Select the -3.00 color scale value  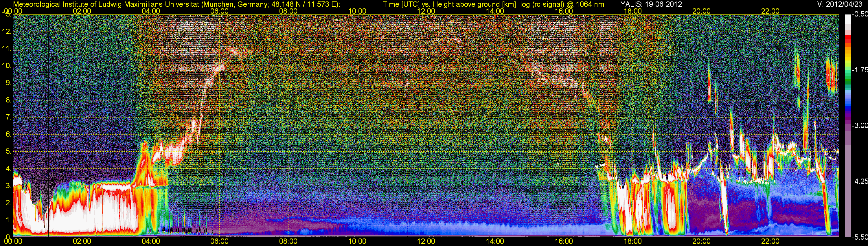860,126
